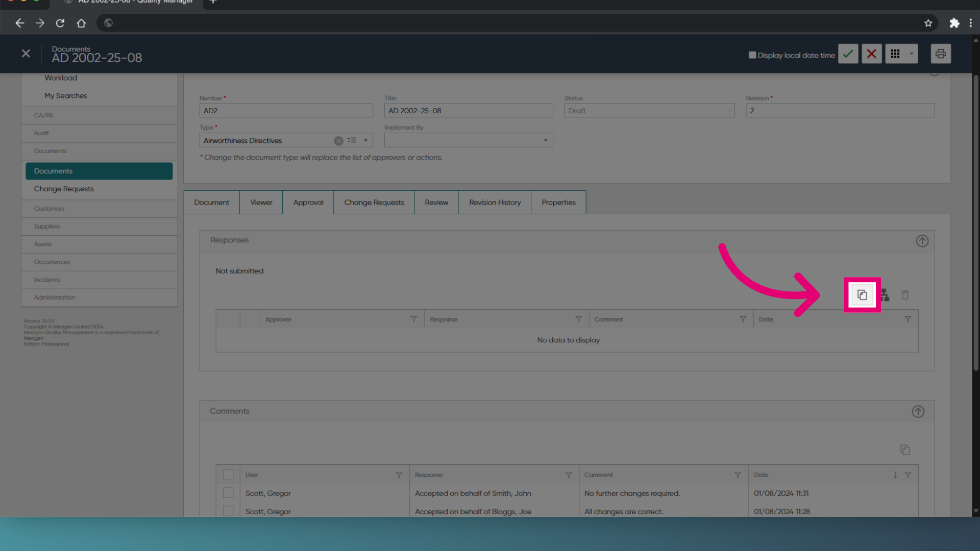The height and width of the screenshot is (551, 980).
Task: Copy approvers with the highlighted Responses copy icon
Action: 862,295
